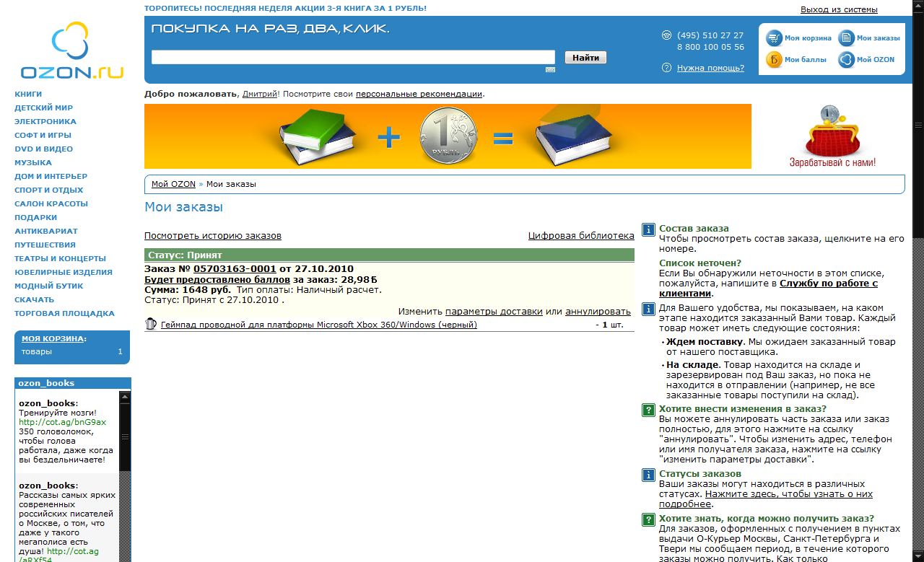Click Будет предоставлено баллов link
Viewport: 924px width, 562px height.
click(x=217, y=279)
